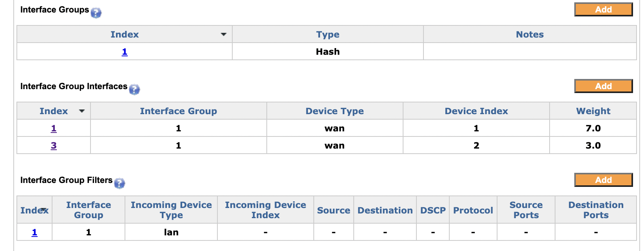Open interface entry index 1 with weight 7.0

[54, 128]
